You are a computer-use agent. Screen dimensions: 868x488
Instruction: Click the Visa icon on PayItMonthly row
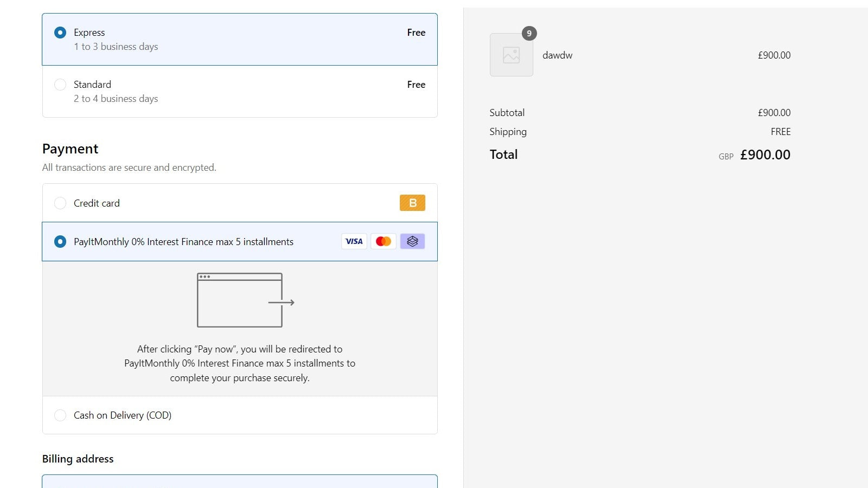click(354, 241)
